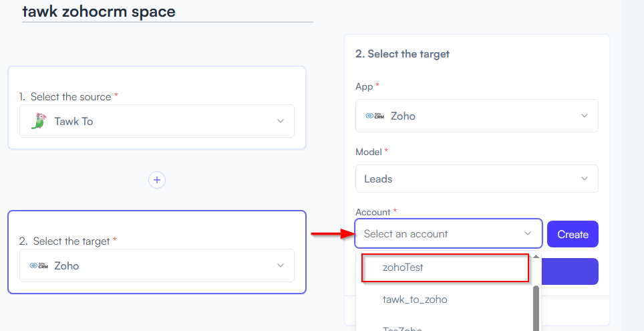Screen dimensions: 644x331
Task: Expand the Model dropdown showing Leads
Action: tap(476, 179)
